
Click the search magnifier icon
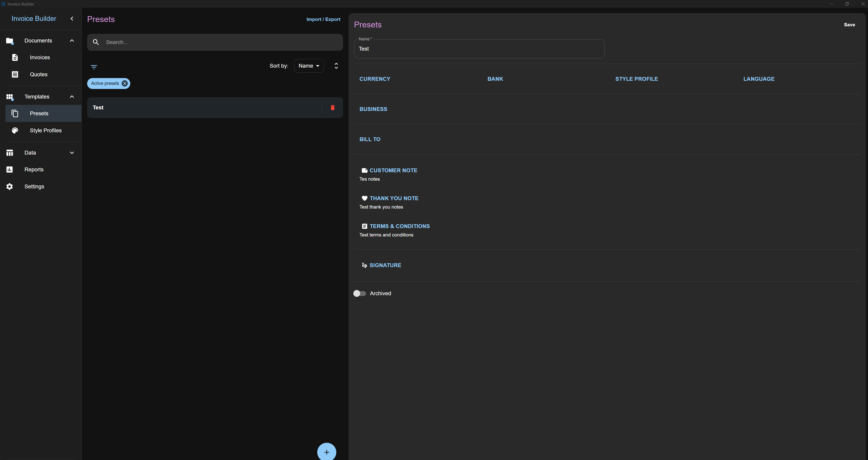tap(96, 42)
